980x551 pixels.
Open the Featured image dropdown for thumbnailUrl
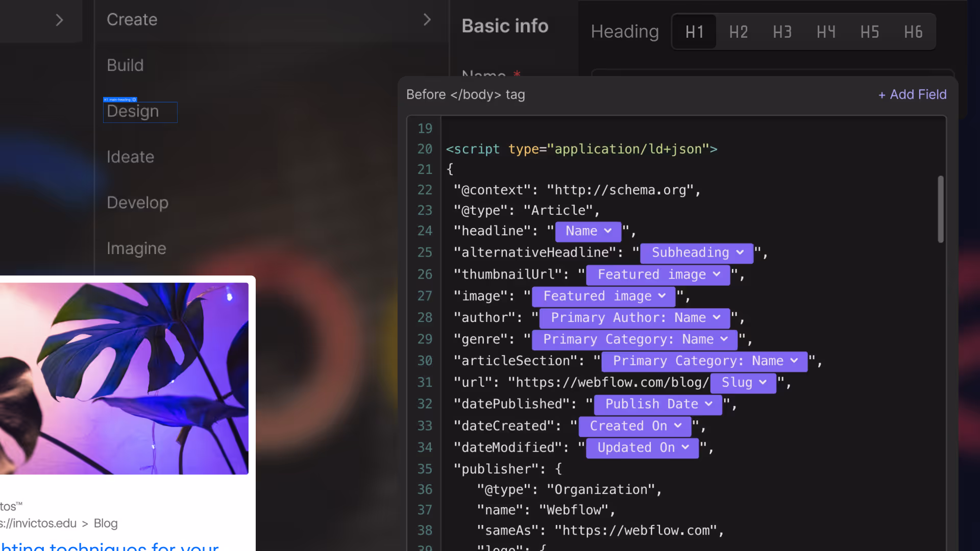(x=657, y=274)
